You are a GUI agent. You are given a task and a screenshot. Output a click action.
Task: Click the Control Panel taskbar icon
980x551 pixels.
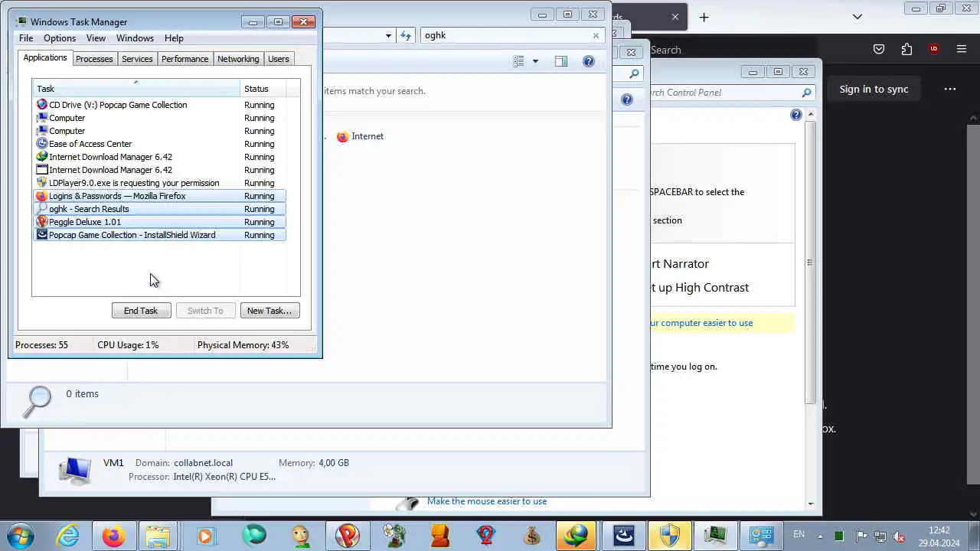coord(762,535)
